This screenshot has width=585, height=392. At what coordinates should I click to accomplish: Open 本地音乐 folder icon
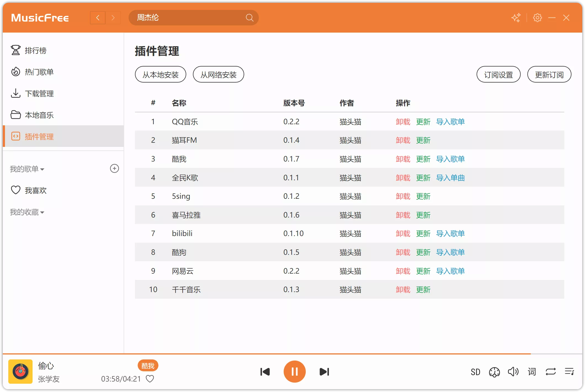point(16,115)
